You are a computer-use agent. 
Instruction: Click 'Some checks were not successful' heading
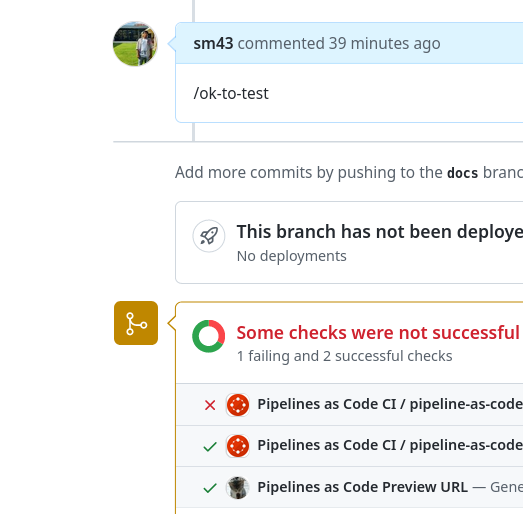tap(378, 333)
